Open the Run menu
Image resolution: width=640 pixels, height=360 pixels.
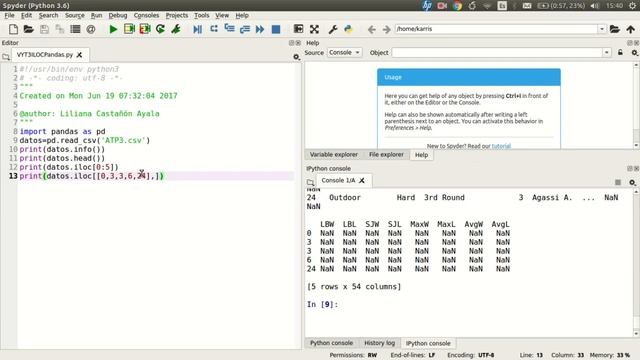(x=96, y=15)
